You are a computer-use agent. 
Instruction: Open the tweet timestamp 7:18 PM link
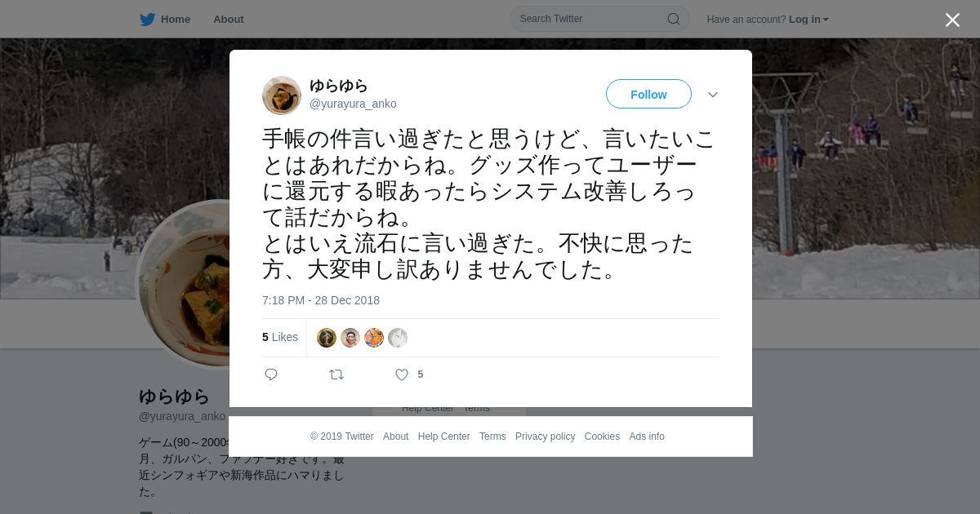coord(321,300)
